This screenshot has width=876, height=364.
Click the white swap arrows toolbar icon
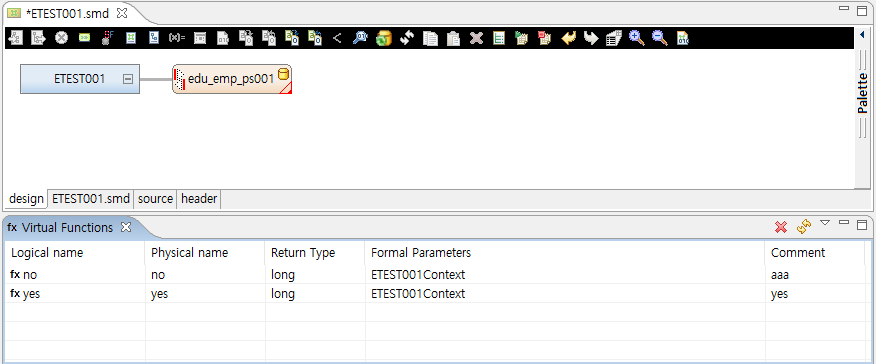coord(407,38)
